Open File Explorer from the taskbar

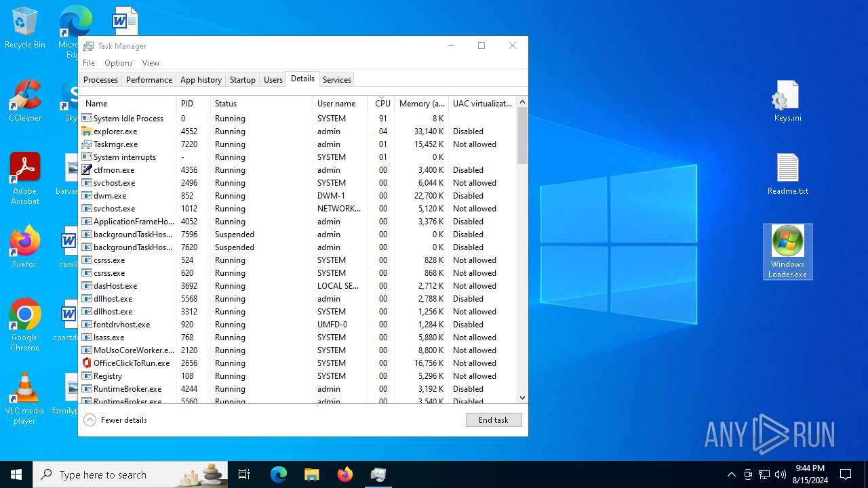click(x=311, y=474)
